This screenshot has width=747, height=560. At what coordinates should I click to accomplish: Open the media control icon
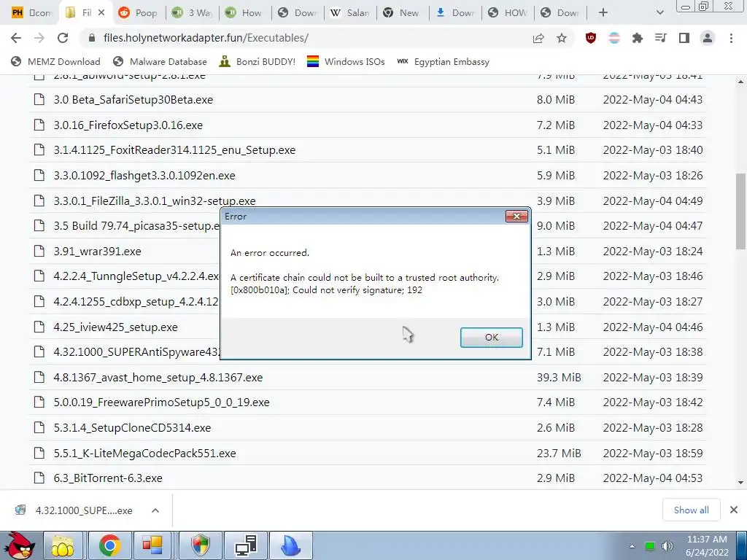coord(661,38)
